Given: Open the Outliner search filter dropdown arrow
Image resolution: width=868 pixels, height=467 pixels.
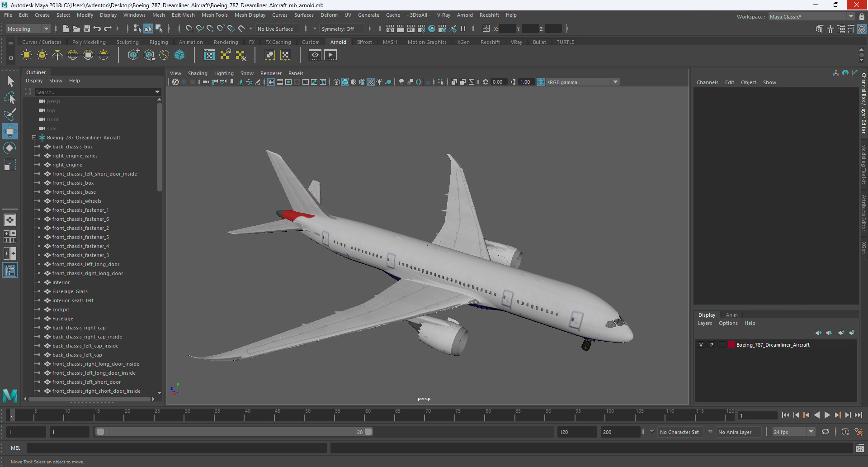Looking at the screenshot, I should (157, 92).
